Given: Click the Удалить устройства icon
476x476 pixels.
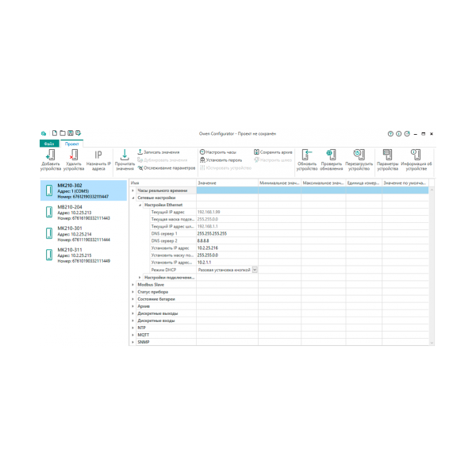Looking at the screenshot, I should pos(74,155).
